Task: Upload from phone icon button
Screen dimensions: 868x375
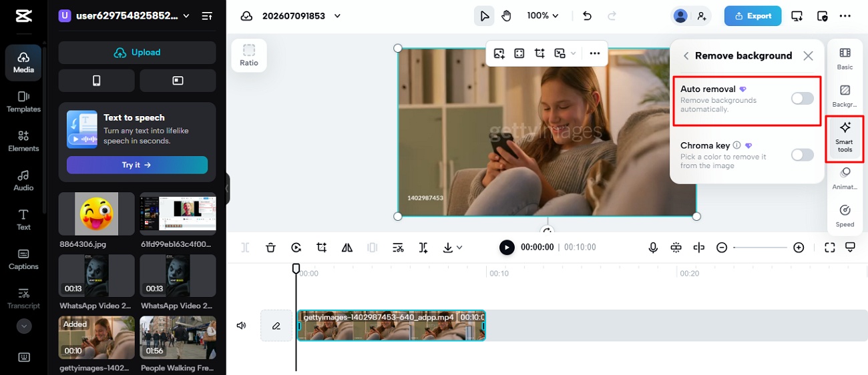Action: 96,81
